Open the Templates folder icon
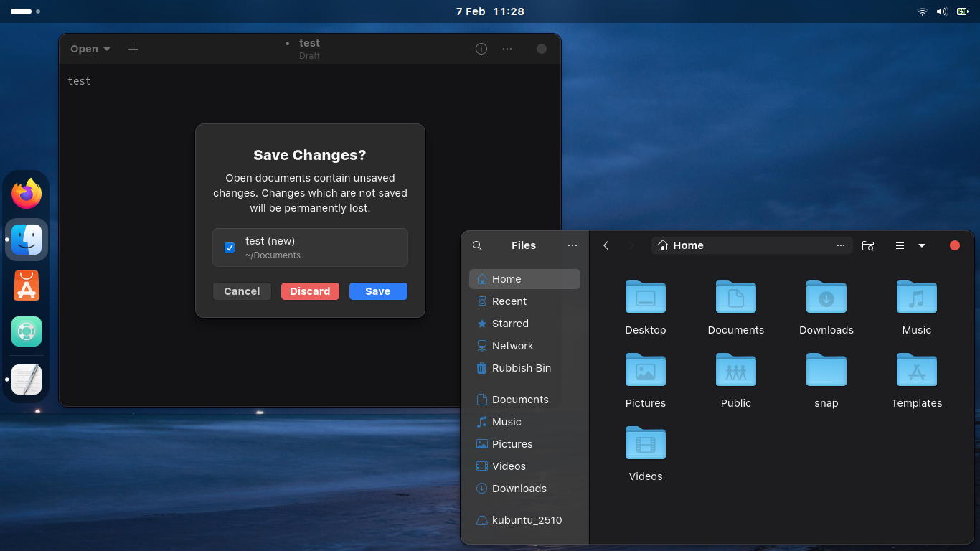 tap(916, 370)
